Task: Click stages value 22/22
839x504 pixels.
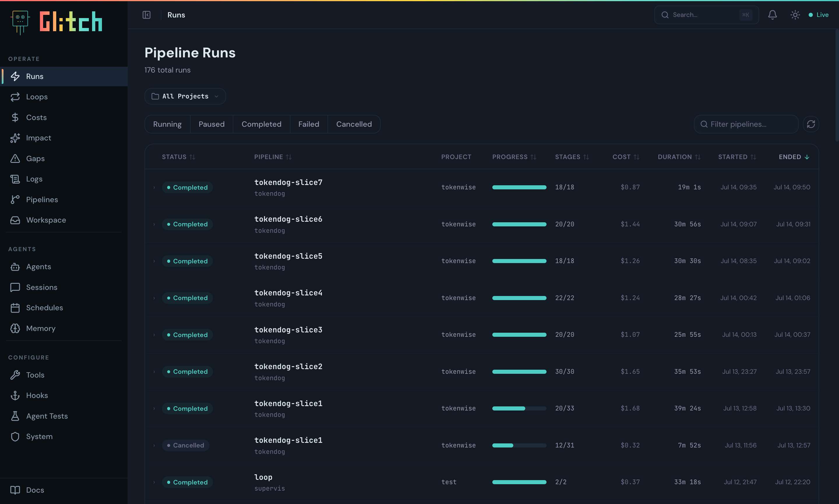Action: click(564, 298)
